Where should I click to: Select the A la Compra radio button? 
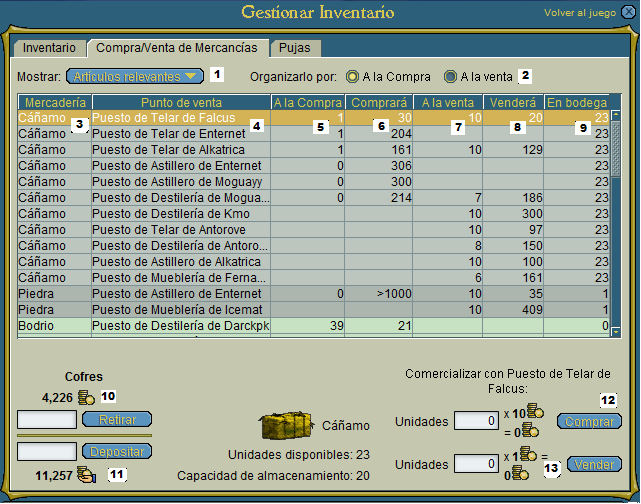click(x=352, y=76)
